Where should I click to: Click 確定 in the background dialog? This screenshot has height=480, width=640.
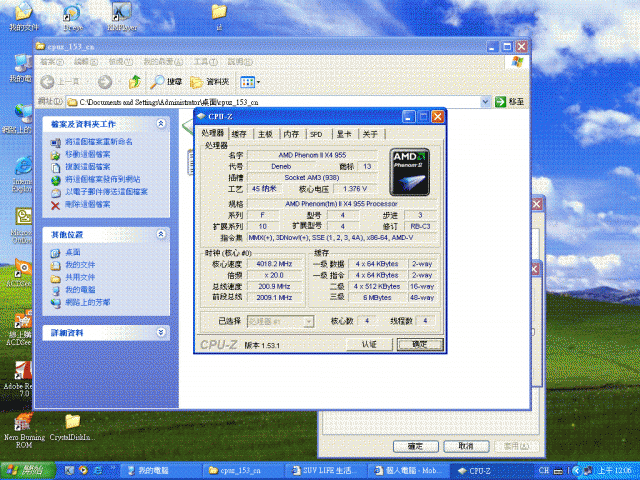pos(416,446)
